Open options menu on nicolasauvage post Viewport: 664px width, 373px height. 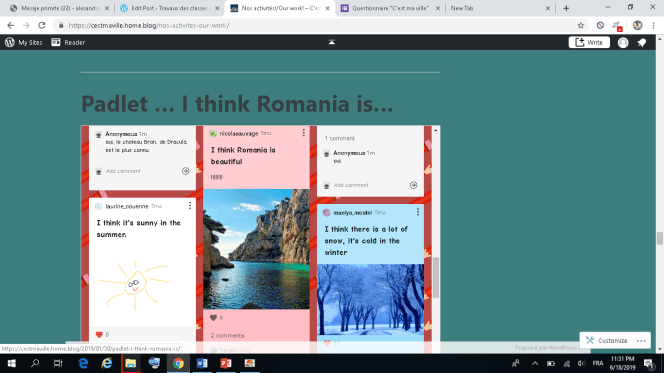click(x=304, y=133)
